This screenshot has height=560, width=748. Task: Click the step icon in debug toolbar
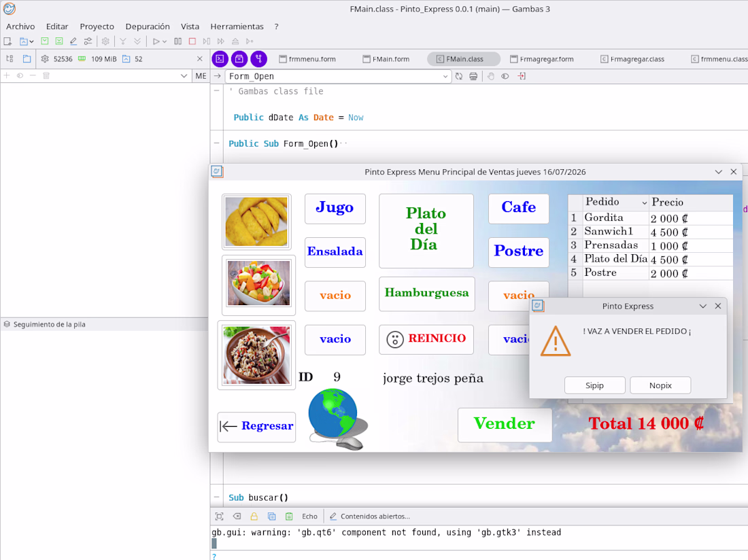(x=206, y=41)
